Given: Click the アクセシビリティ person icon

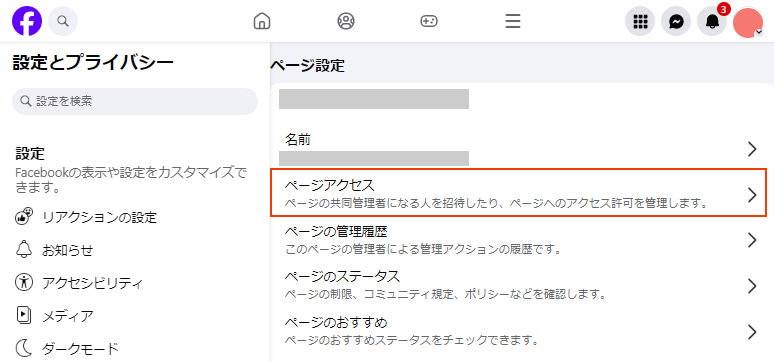Looking at the screenshot, I should [24, 282].
